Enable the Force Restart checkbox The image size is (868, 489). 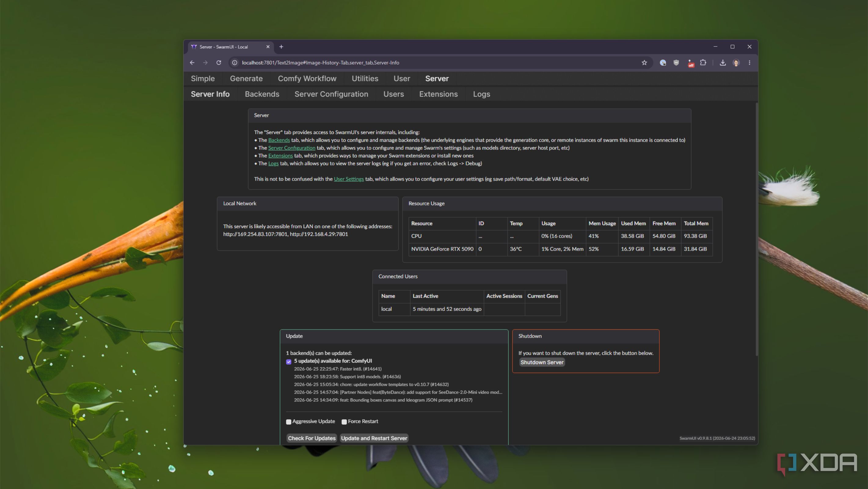pyautogui.click(x=344, y=421)
